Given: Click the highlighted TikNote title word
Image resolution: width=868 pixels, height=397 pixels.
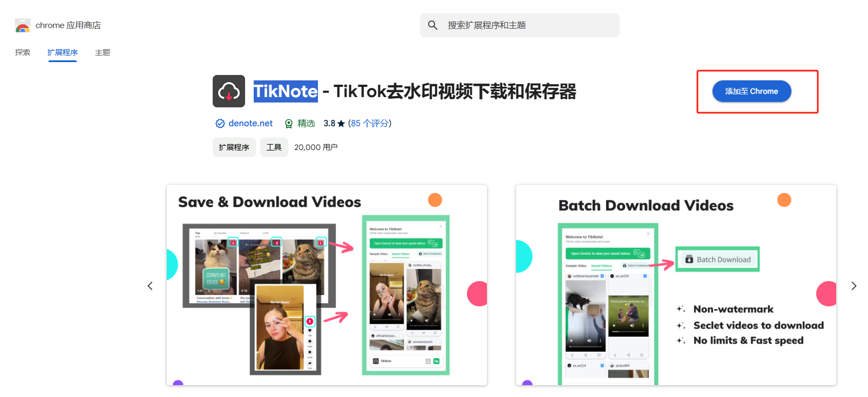Looking at the screenshot, I should [x=286, y=91].
